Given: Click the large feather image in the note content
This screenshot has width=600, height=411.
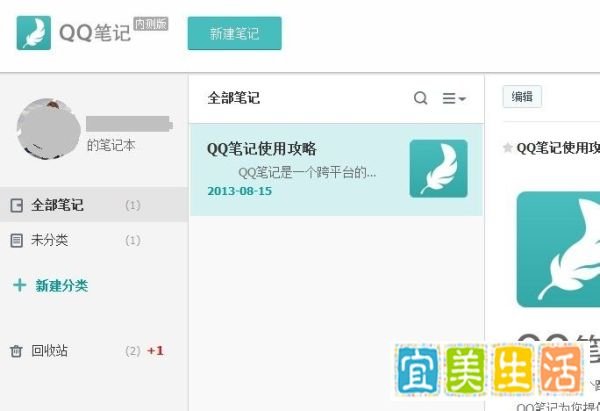Looking at the screenshot, I should (558, 250).
